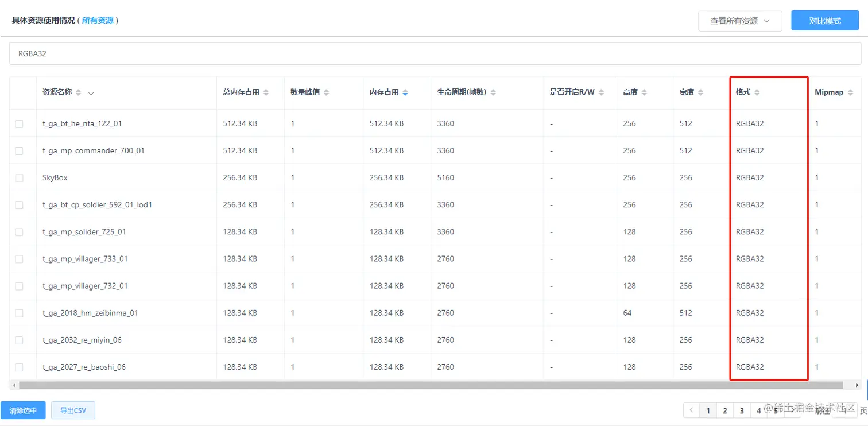Click the RGBA32 search input field

[x=230, y=53]
